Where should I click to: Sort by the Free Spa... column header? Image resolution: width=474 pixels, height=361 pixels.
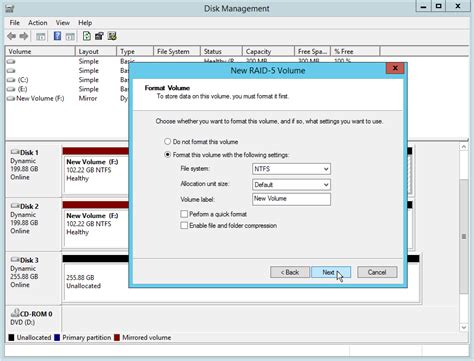(x=312, y=51)
